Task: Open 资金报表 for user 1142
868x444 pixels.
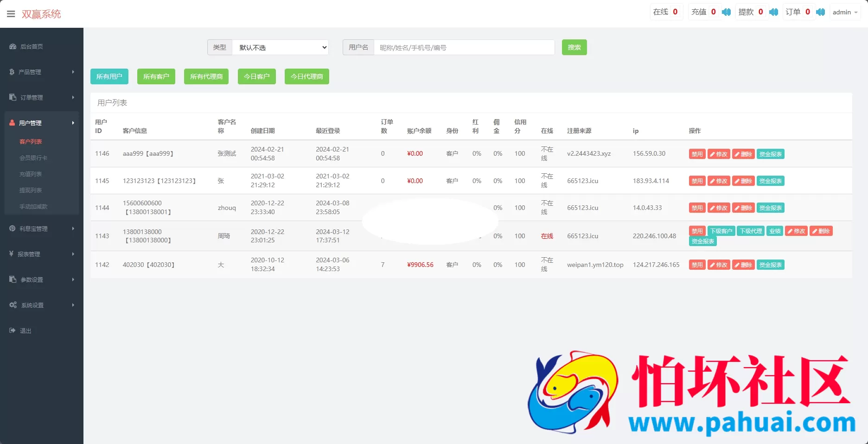Action: 770,265
